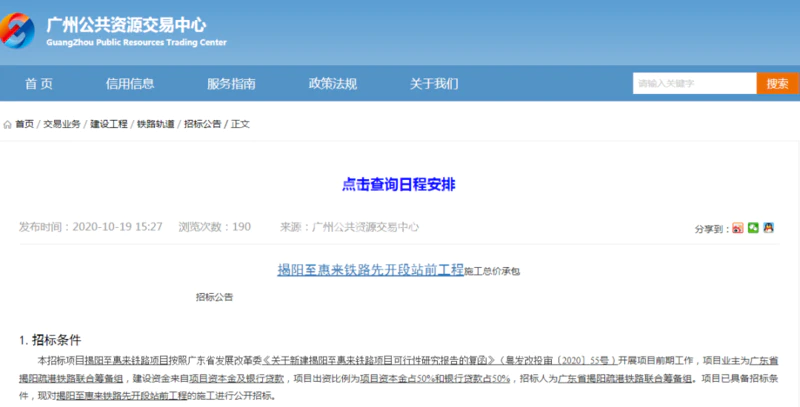The image size is (800, 407).
Task: Click the 首页 breadcrumb link
Action: (x=25, y=125)
